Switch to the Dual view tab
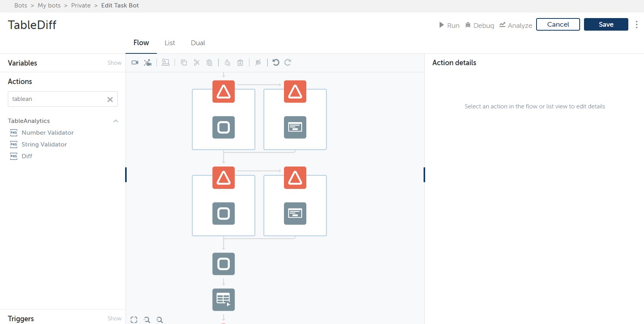The width and height of the screenshot is (644, 324). point(198,43)
